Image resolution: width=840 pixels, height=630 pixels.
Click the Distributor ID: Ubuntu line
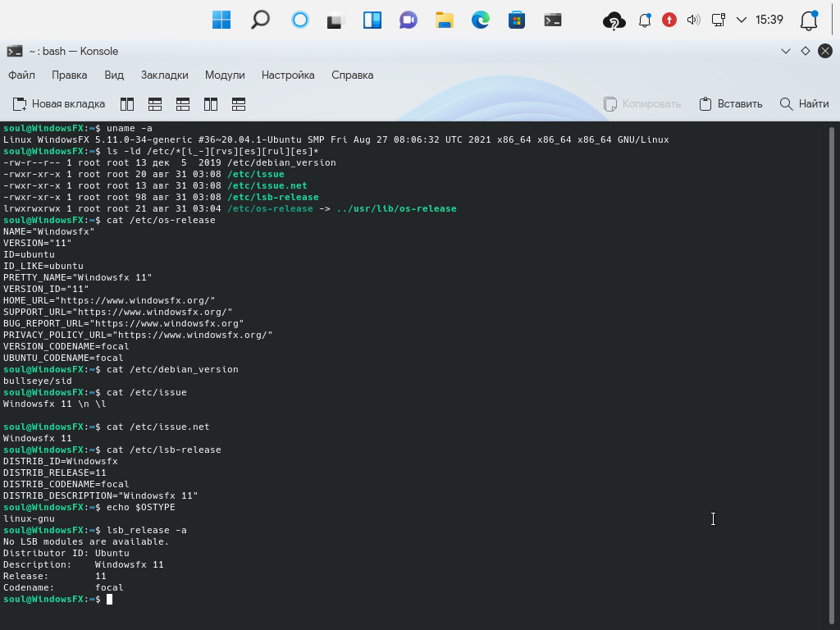click(x=66, y=553)
